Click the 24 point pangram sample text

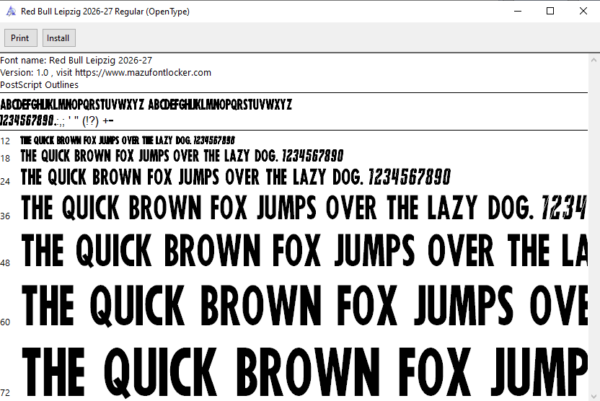[236, 177]
